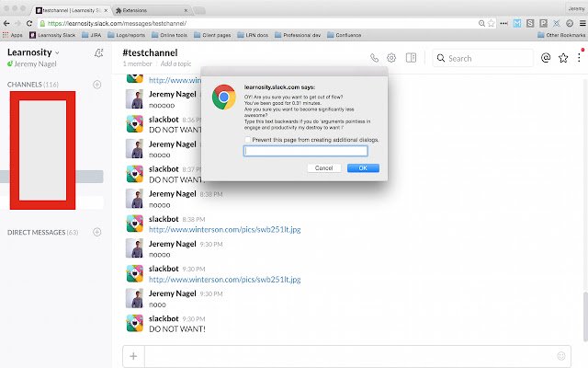This screenshot has width=588, height=368.
Task: Open the S browser extension
Action: [530, 23]
